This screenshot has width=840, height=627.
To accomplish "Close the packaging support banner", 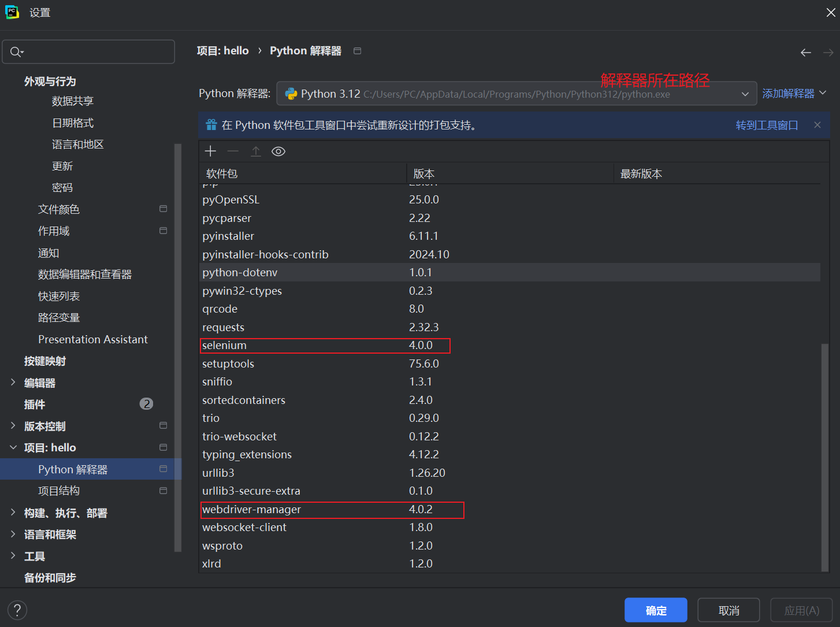I will click(x=817, y=125).
